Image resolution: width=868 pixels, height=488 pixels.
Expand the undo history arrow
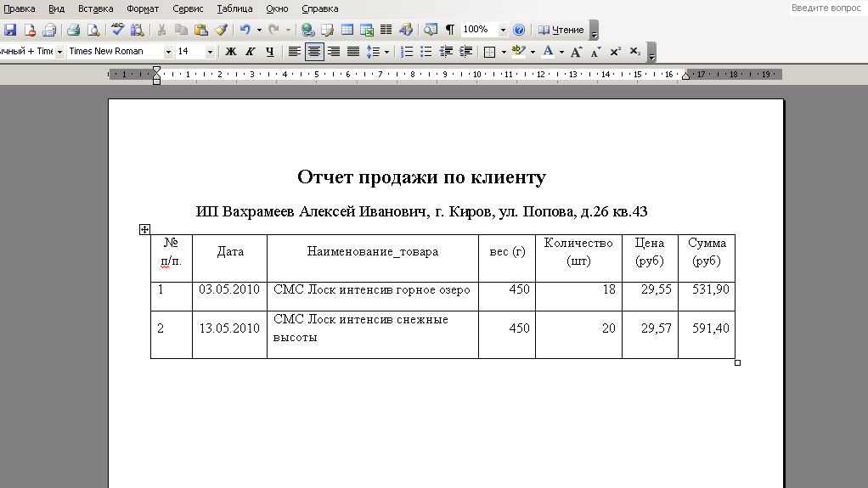click(x=259, y=30)
